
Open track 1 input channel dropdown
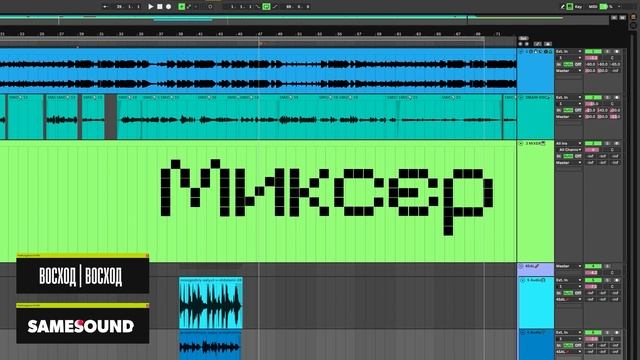coord(569,58)
